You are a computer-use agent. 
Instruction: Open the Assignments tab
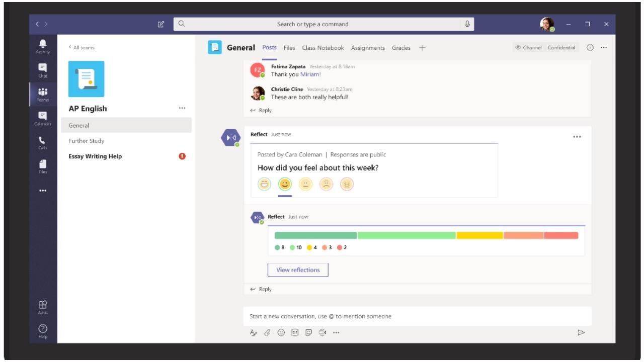(x=368, y=48)
